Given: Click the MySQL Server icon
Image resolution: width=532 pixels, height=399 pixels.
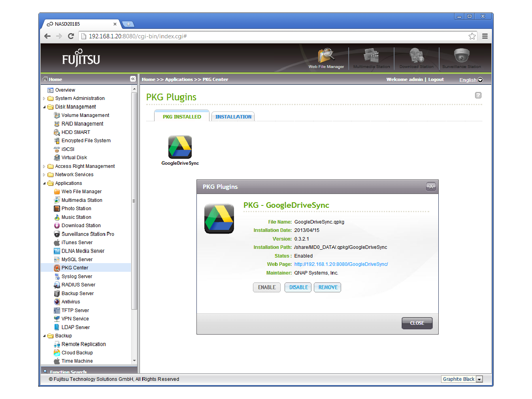Looking at the screenshot, I should (57, 260).
